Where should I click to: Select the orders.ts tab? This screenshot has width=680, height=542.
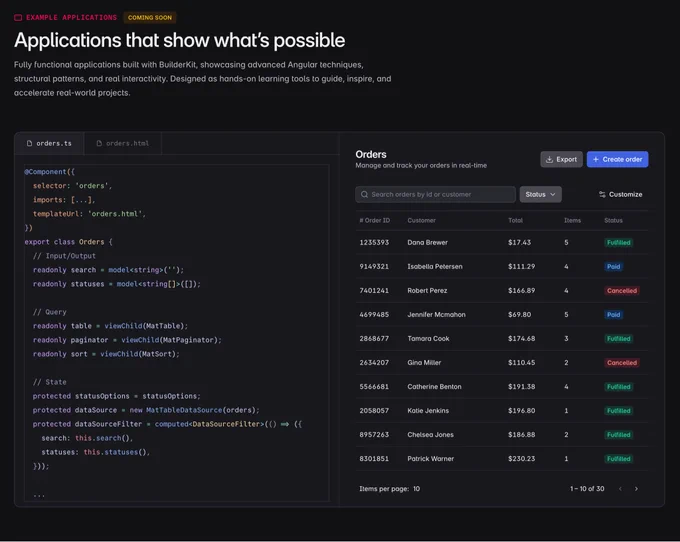[49, 144]
